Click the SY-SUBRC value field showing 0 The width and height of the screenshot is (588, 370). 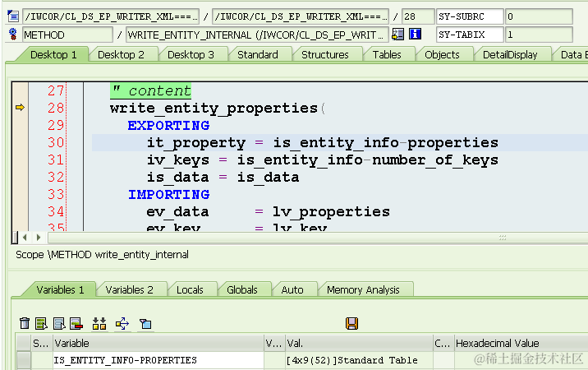point(539,16)
